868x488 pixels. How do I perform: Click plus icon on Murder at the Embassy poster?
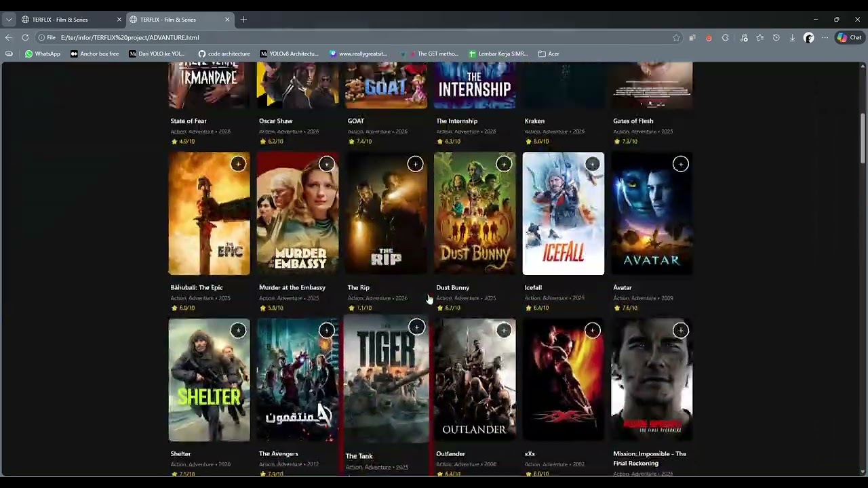click(x=327, y=164)
